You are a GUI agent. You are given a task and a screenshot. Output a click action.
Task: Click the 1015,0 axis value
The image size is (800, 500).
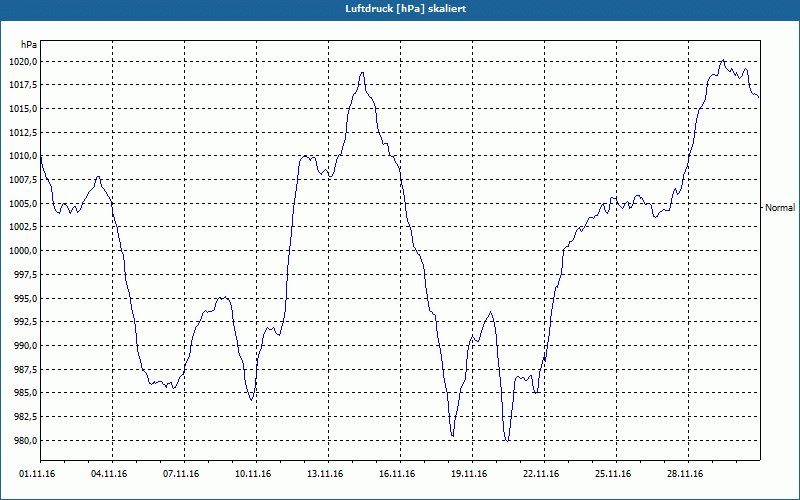pos(22,109)
